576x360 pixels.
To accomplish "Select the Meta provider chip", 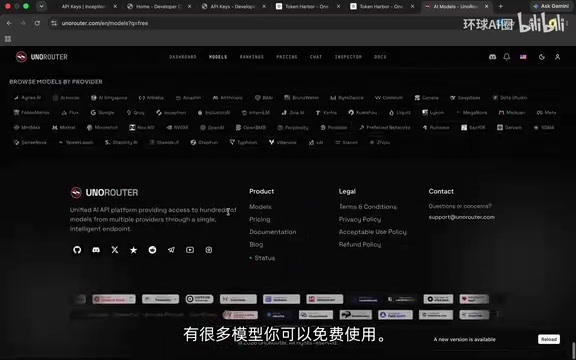I will click(x=547, y=112).
